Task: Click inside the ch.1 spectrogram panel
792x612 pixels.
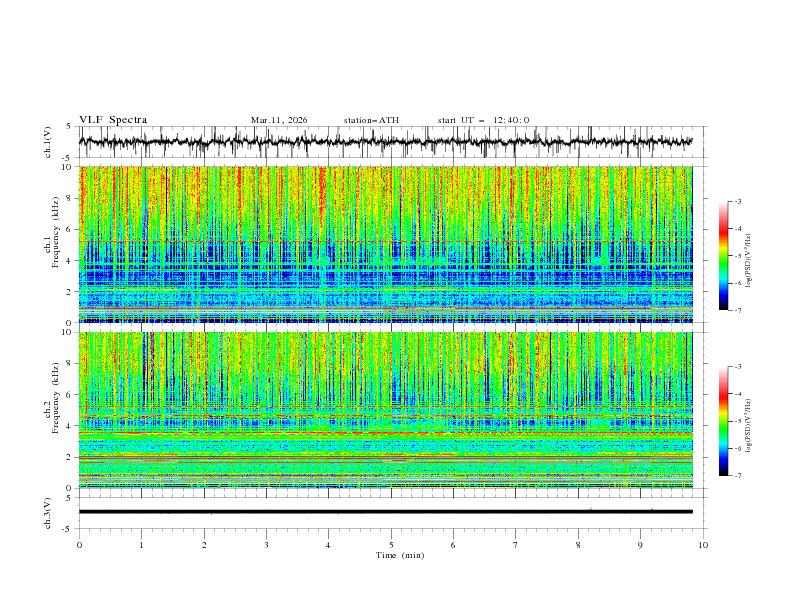Action: [385, 244]
